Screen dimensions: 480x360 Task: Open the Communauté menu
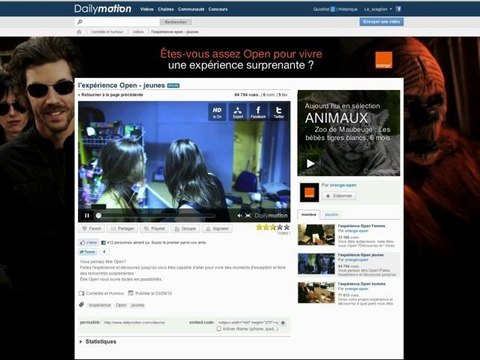point(191,9)
